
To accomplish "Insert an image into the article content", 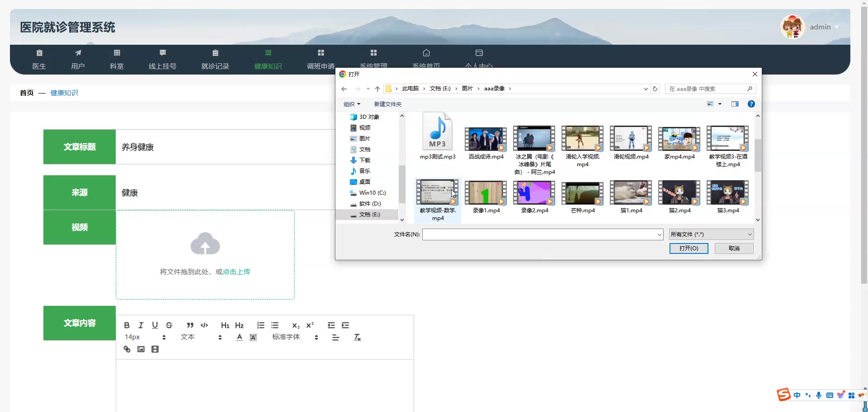I will pos(141,349).
